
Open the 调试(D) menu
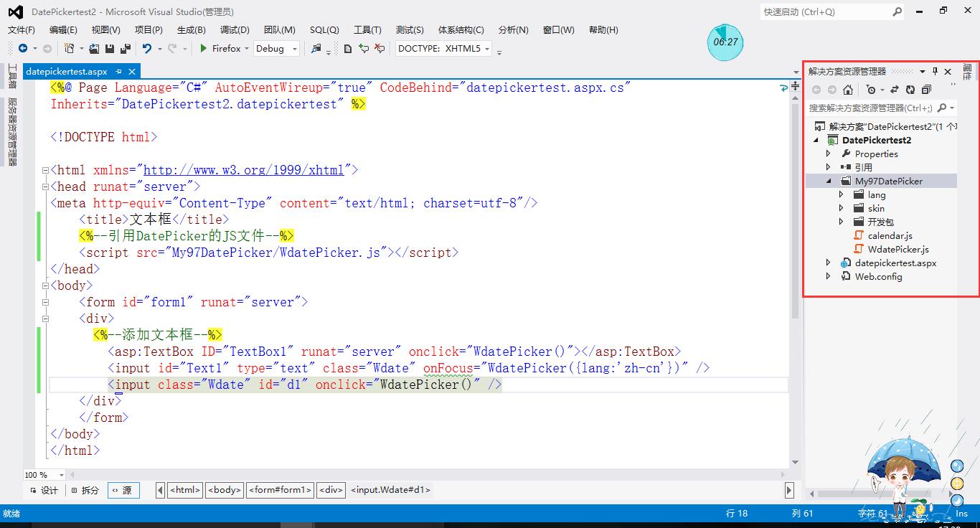coord(235,30)
